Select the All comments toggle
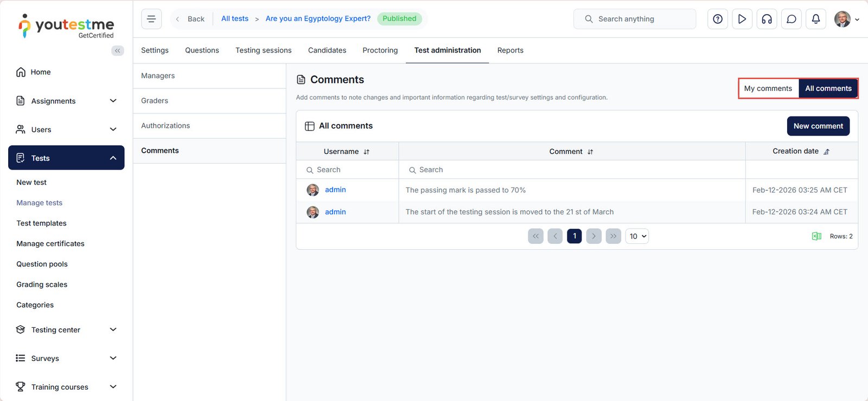The height and width of the screenshot is (401, 868). click(x=828, y=88)
